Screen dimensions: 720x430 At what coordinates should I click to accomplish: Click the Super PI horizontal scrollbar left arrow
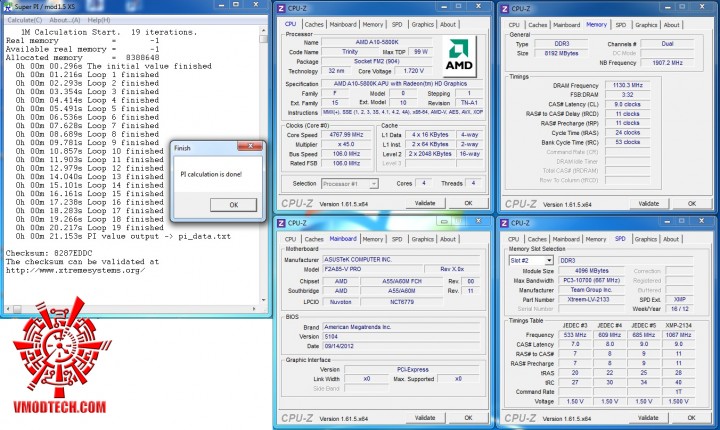coord(8,309)
